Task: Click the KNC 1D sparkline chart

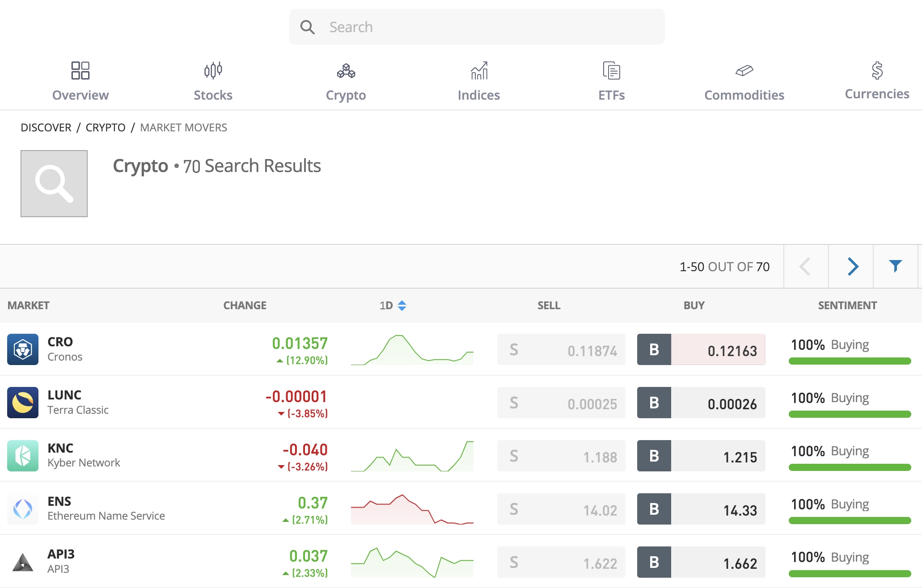Action: point(412,456)
